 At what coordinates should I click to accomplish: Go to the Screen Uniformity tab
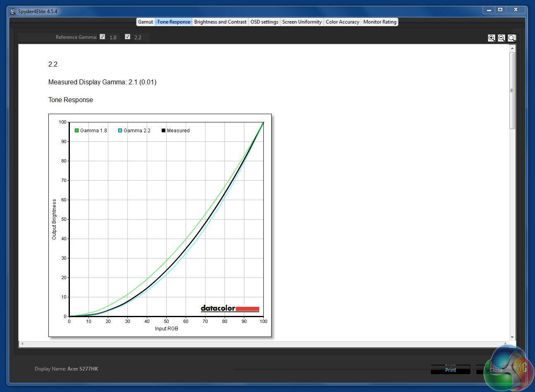coord(302,22)
